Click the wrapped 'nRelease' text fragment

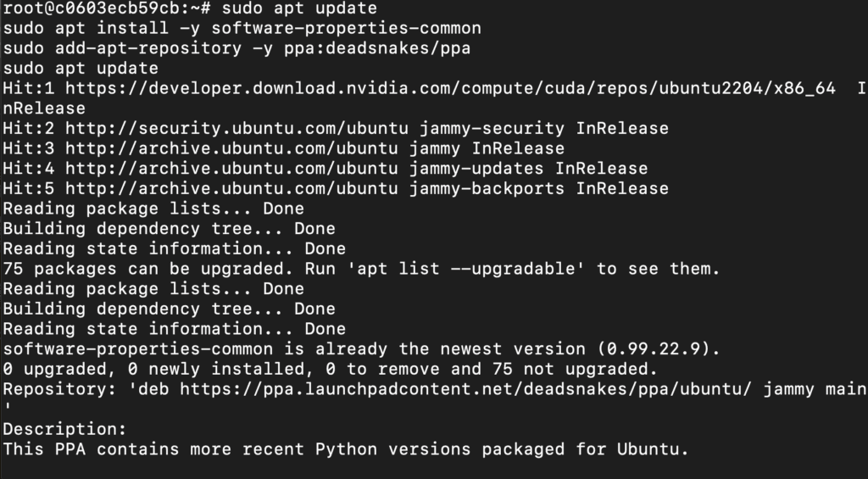click(x=44, y=109)
